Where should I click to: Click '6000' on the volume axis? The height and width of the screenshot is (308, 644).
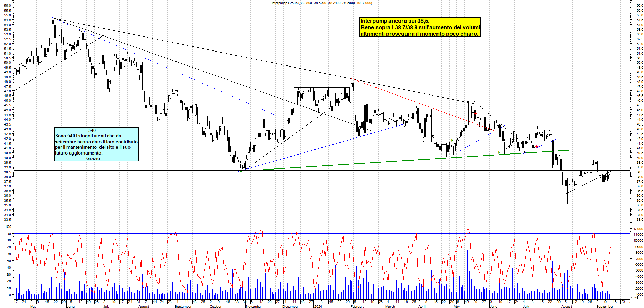(x=639, y=264)
